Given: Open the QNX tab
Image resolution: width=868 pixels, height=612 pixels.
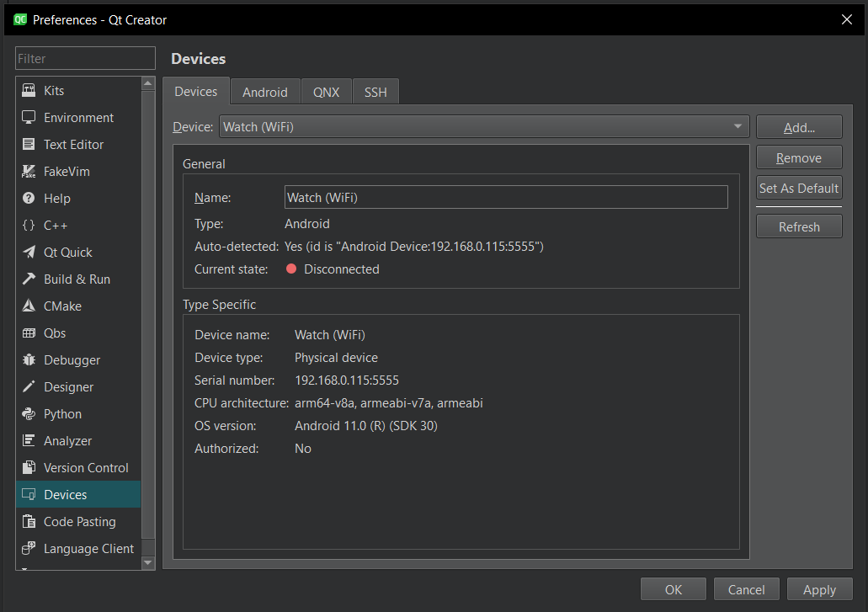Looking at the screenshot, I should tap(326, 92).
